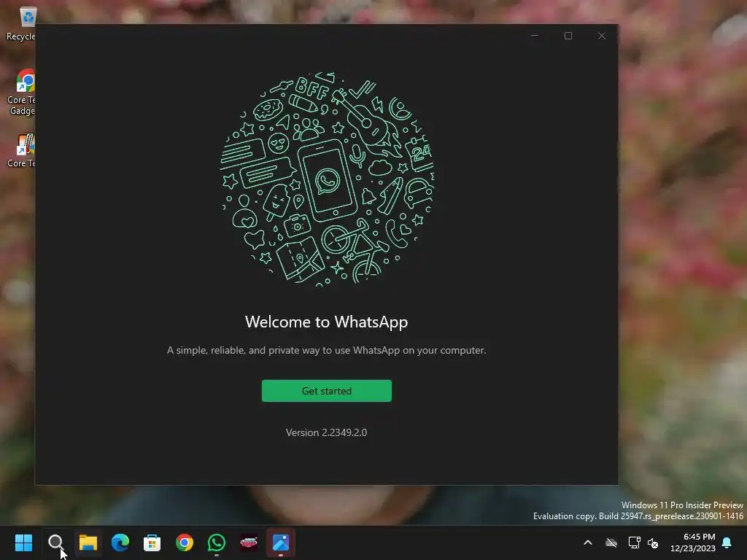Close the WhatsApp window
The image size is (747, 560).
(x=602, y=36)
